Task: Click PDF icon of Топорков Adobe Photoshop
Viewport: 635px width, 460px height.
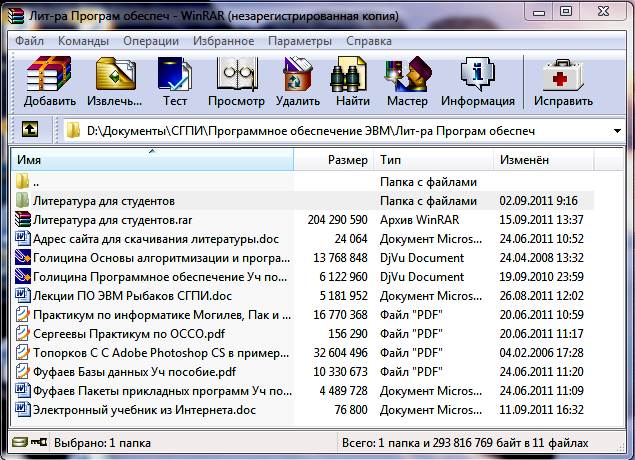Action: click(x=23, y=352)
